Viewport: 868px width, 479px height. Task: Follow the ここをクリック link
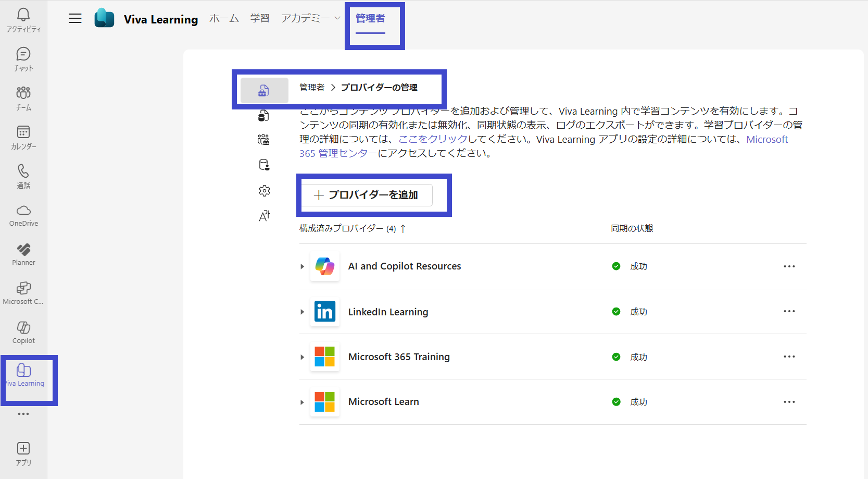point(433,139)
